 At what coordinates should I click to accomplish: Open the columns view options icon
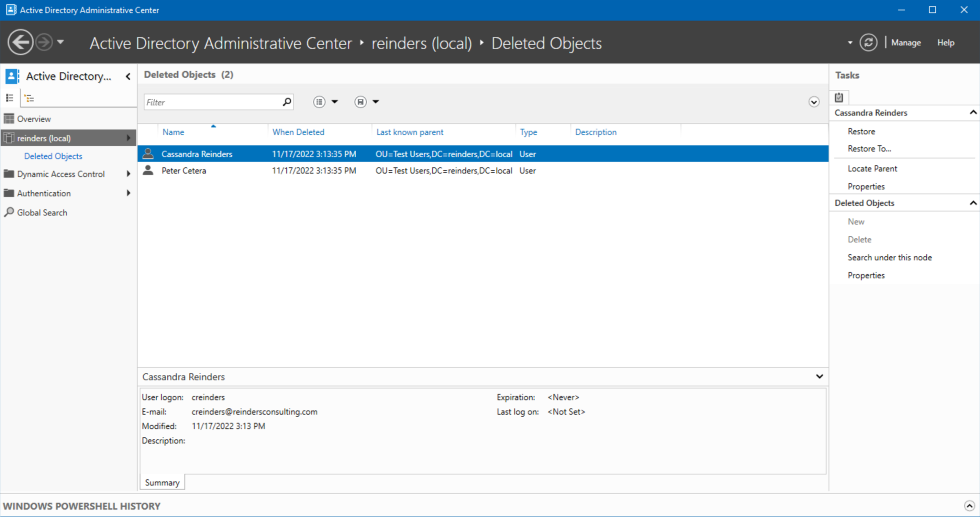click(x=319, y=101)
